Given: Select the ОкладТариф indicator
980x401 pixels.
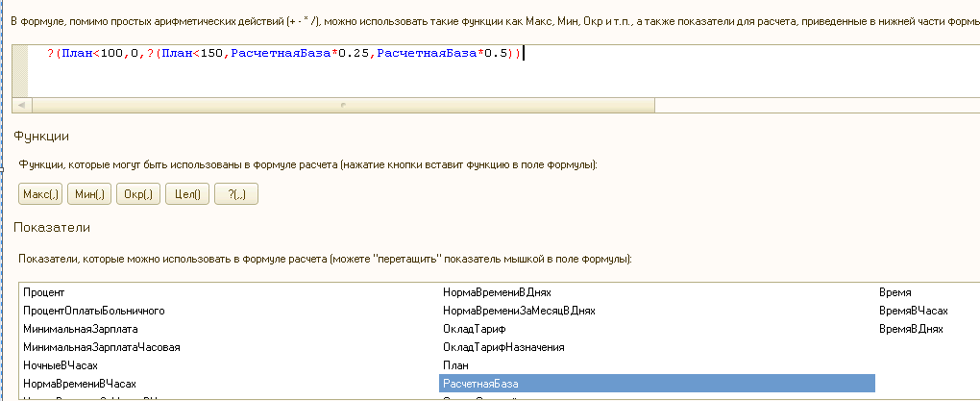Looking at the screenshot, I should pyautogui.click(x=474, y=329).
